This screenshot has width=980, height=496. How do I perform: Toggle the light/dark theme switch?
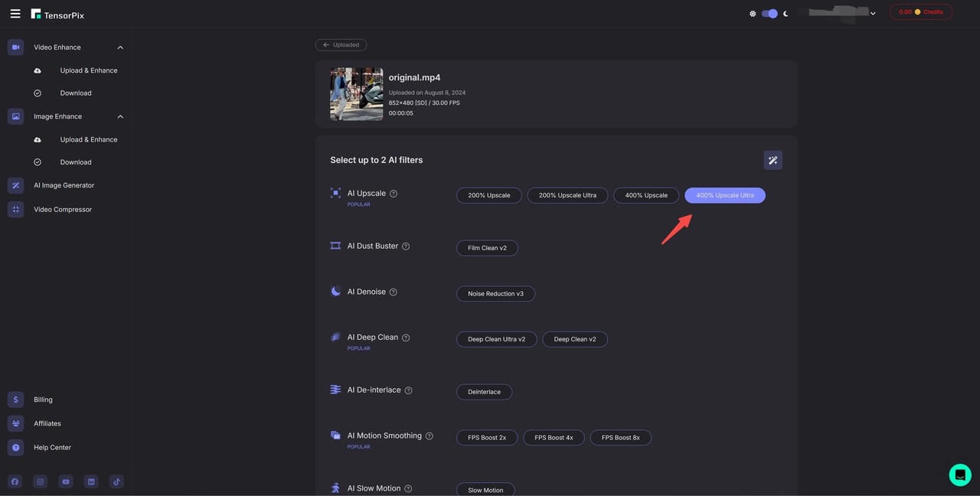click(x=769, y=14)
